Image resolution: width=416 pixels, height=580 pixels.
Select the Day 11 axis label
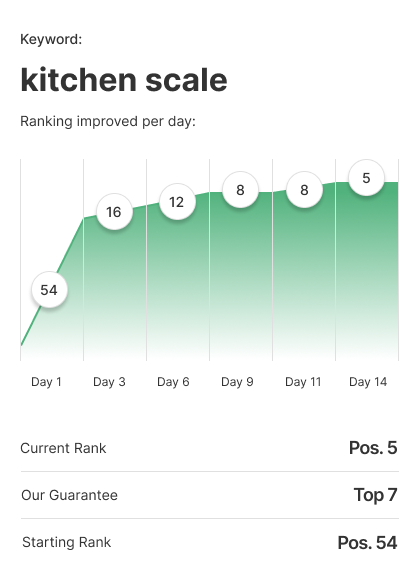303,382
